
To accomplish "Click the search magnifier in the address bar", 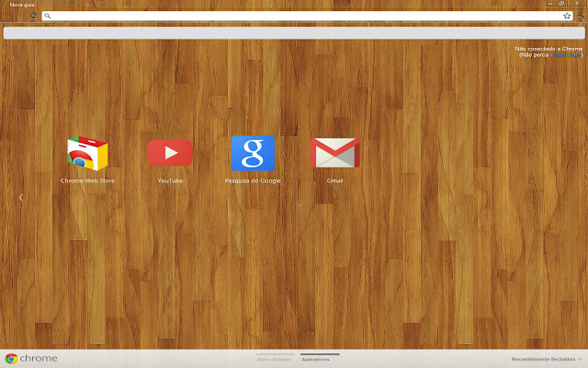I will [47, 16].
